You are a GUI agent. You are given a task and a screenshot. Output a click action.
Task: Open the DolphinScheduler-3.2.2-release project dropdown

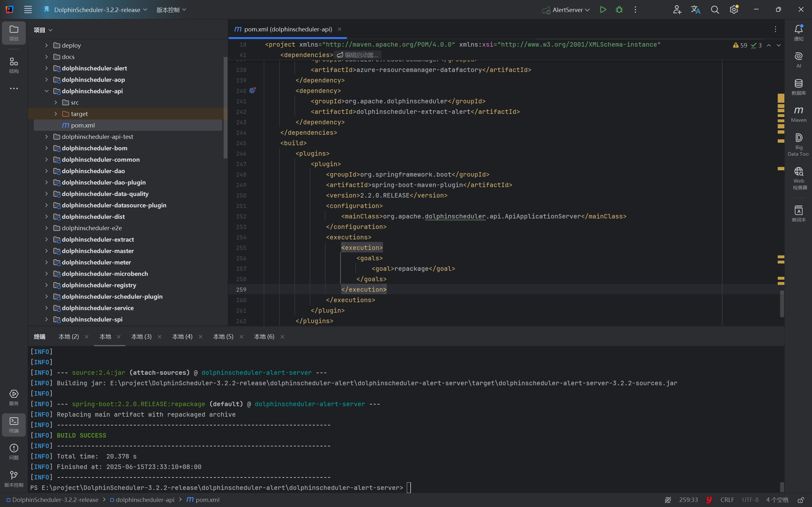click(97, 10)
